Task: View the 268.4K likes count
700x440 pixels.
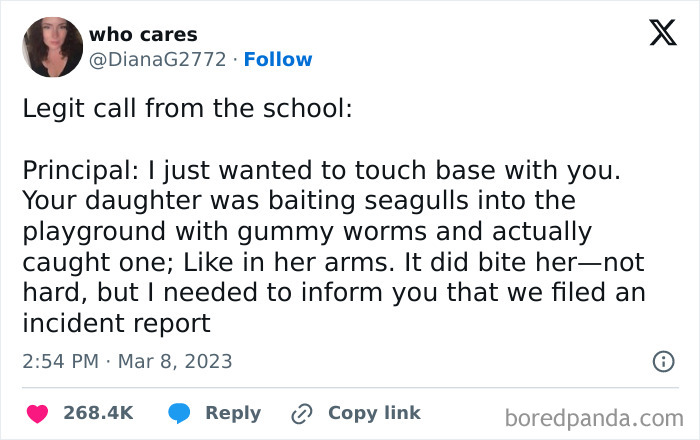Action: pyautogui.click(x=98, y=413)
